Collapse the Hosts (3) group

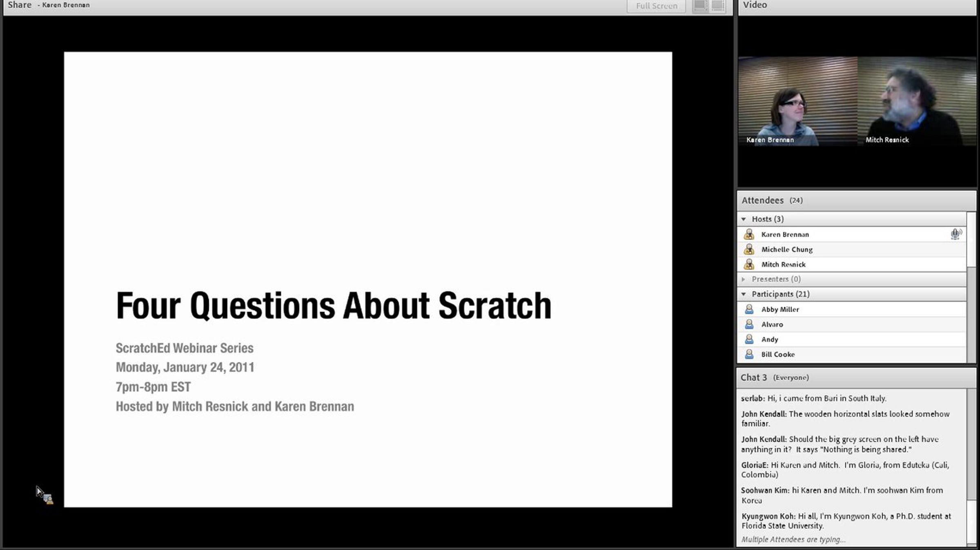pyautogui.click(x=744, y=219)
